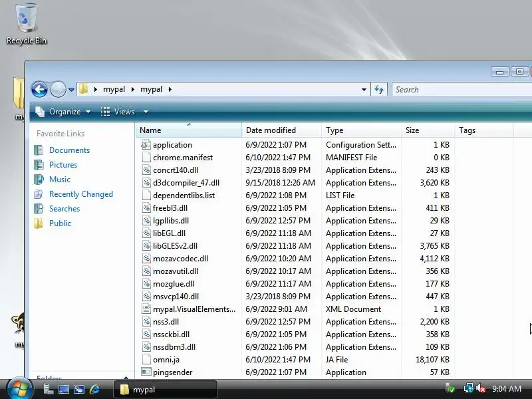This screenshot has width=532, height=399.
Task: Click the Recently Changed icon
Action: pos(39,194)
